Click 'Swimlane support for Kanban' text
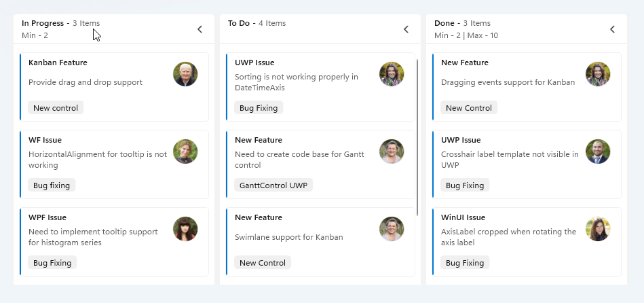Viewport: 644px width, 303px height. pos(288,237)
